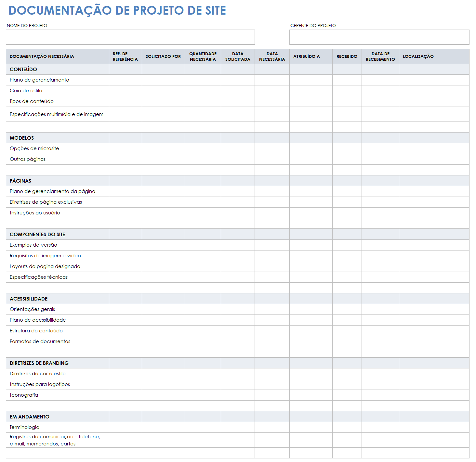The width and height of the screenshot is (476, 462).
Task: Click Data Solicitada cell for 'Exemplos de versão'
Action: click(238, 245)
